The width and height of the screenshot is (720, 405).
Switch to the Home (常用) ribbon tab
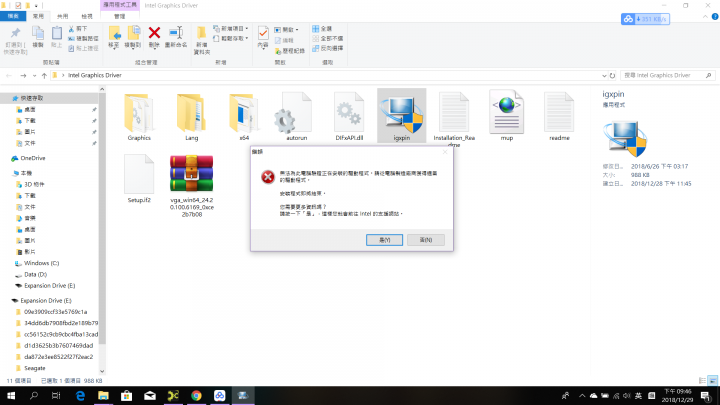pyautogui.click(x=38, y=16)
